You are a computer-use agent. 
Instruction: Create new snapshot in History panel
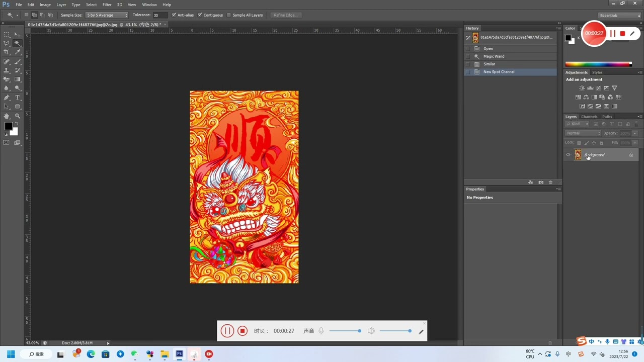[x=541, y=183]
